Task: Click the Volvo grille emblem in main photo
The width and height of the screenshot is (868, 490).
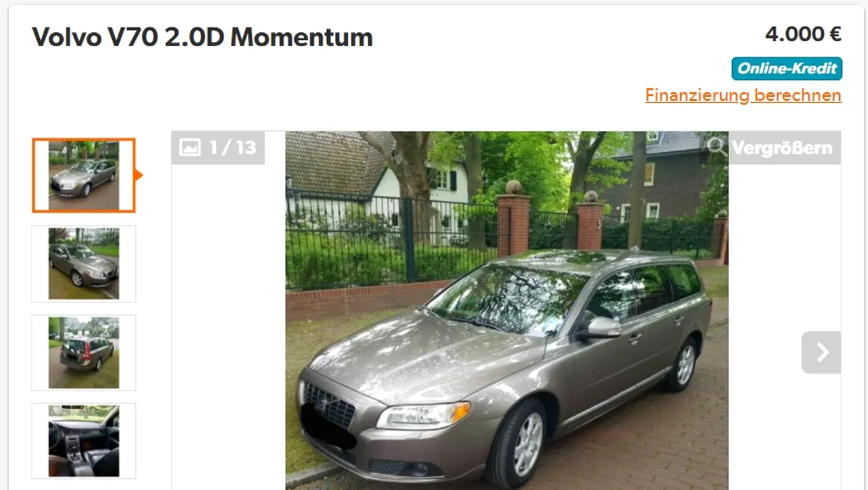Action: [x=324, y=405]
